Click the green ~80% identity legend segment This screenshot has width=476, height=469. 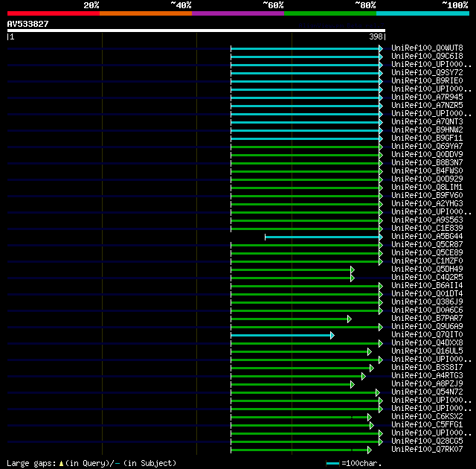(x=330, y=13)
